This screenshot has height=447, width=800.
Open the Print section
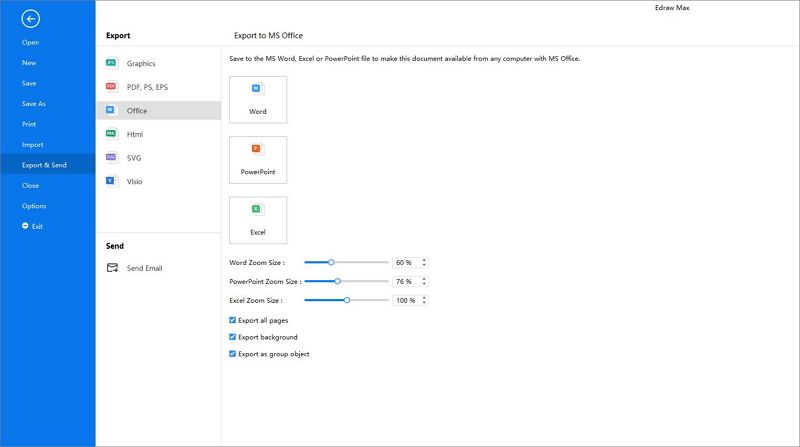29,124
